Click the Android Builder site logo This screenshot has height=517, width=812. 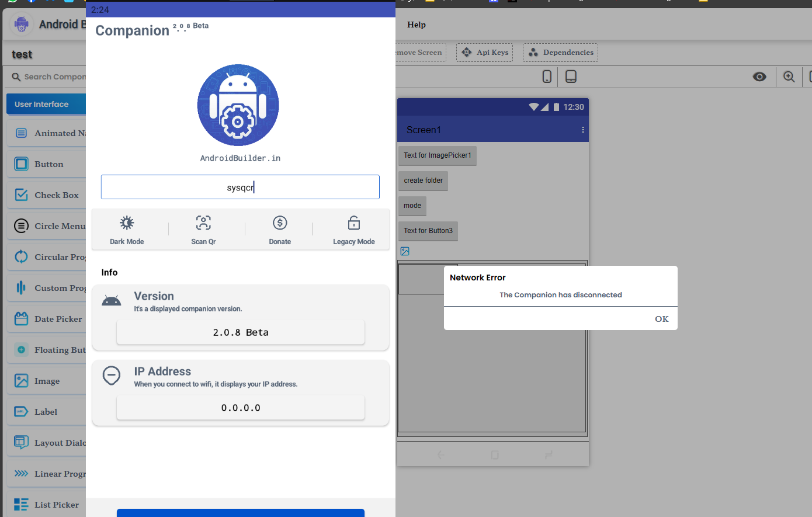pyautogui.click(x=22, y=25)
